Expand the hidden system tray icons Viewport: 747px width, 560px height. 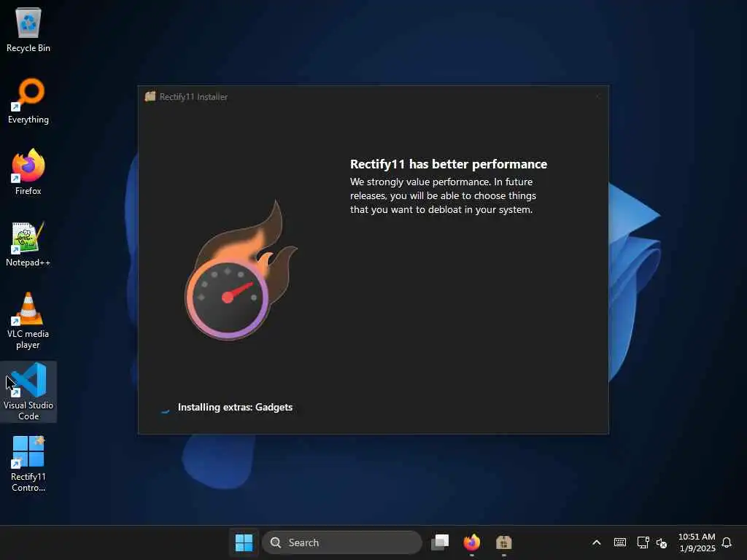click(597, 542)
